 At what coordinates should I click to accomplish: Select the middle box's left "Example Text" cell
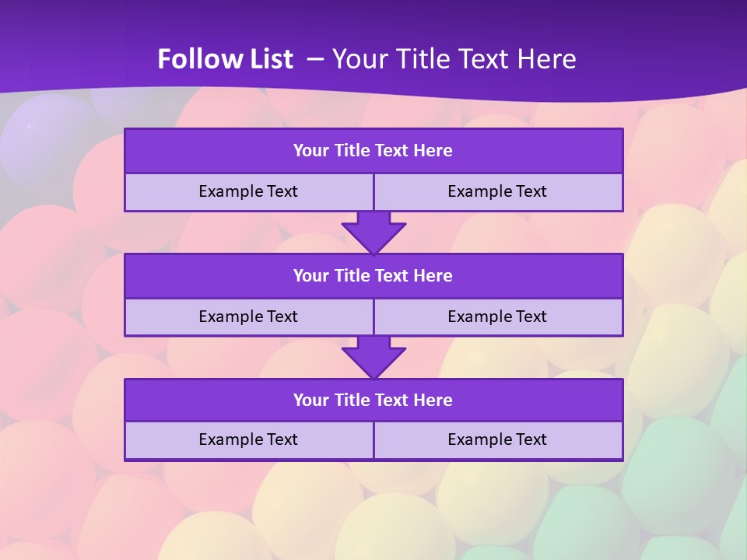[248, 317]
